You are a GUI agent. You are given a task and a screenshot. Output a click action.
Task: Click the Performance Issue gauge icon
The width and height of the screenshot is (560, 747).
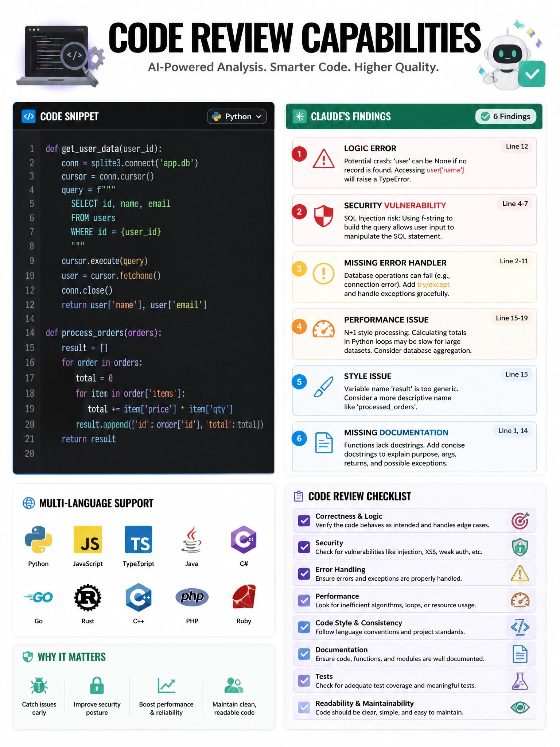[323, 329]
